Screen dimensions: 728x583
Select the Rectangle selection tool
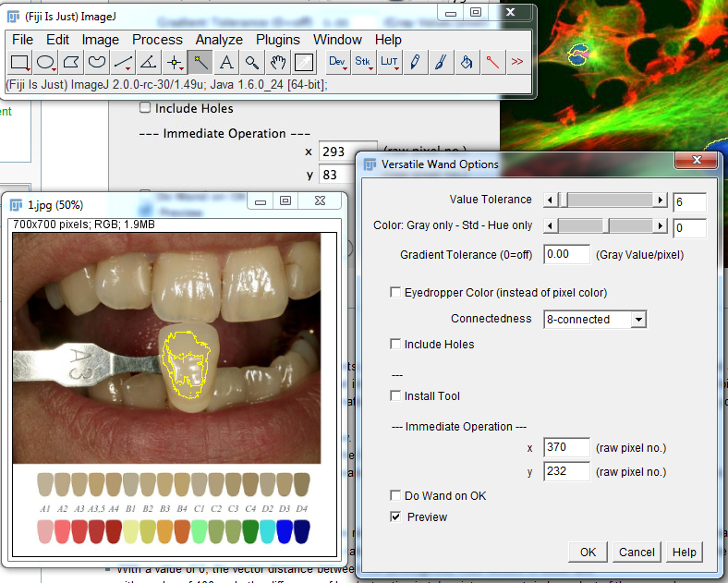pyautogui.click(x=19, y=62)
